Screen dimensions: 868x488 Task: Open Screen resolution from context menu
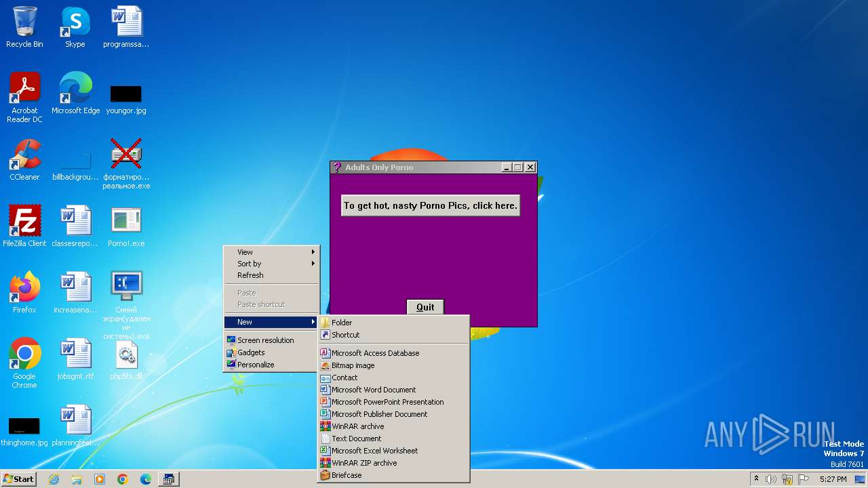[271, 340]
